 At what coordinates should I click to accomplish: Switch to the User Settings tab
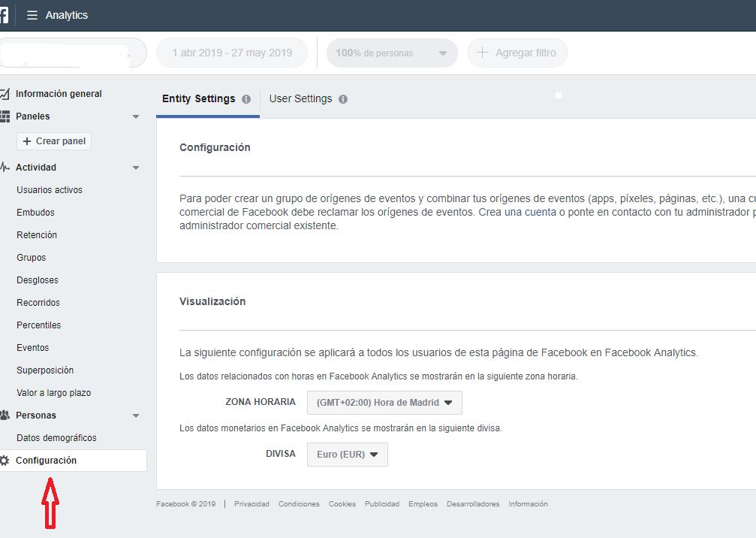pyautogui.click(x=302, y=98)
